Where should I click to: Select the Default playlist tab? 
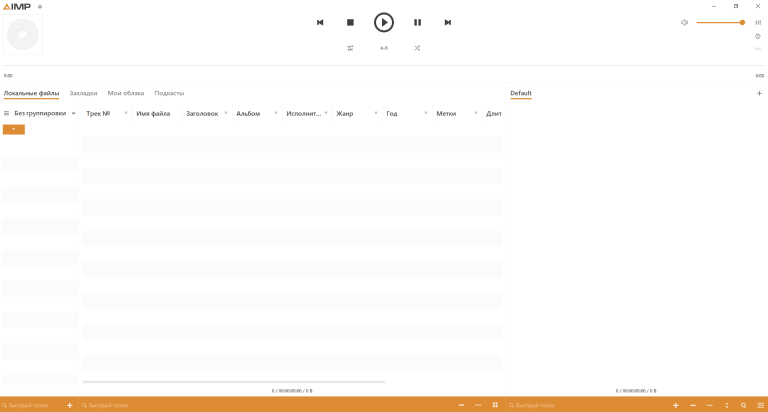[x=521, y=93]
